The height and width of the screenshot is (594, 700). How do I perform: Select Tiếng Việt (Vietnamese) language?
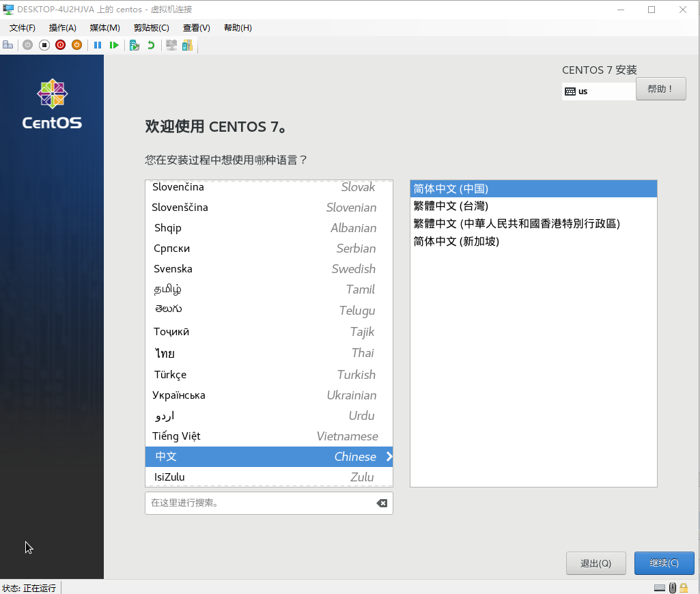pos(269,436)
